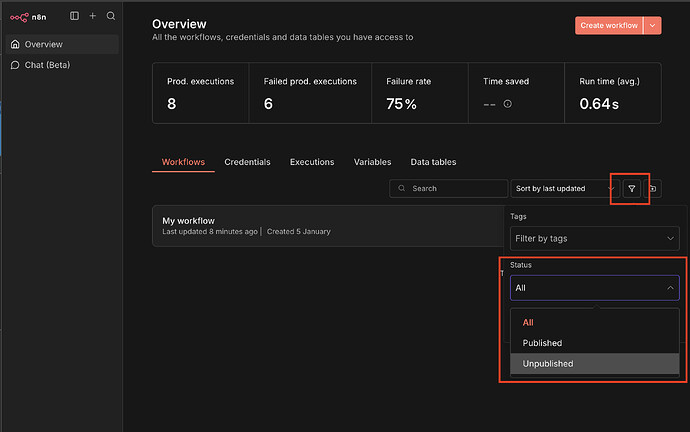The width and height of the screenshot is (690, 432).
Task: Open search via sidebar magnifier icon
Action: pyautogui.click(x=110, y=16)
